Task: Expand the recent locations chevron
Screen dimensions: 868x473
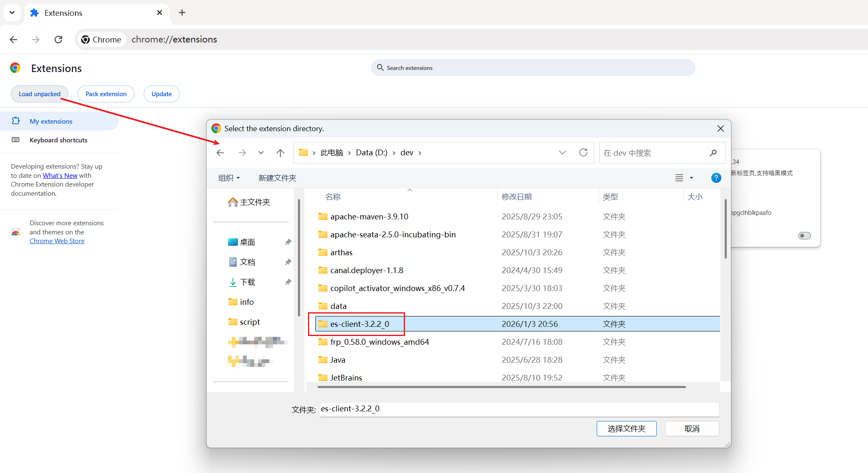Action: [x=261, y=153]
